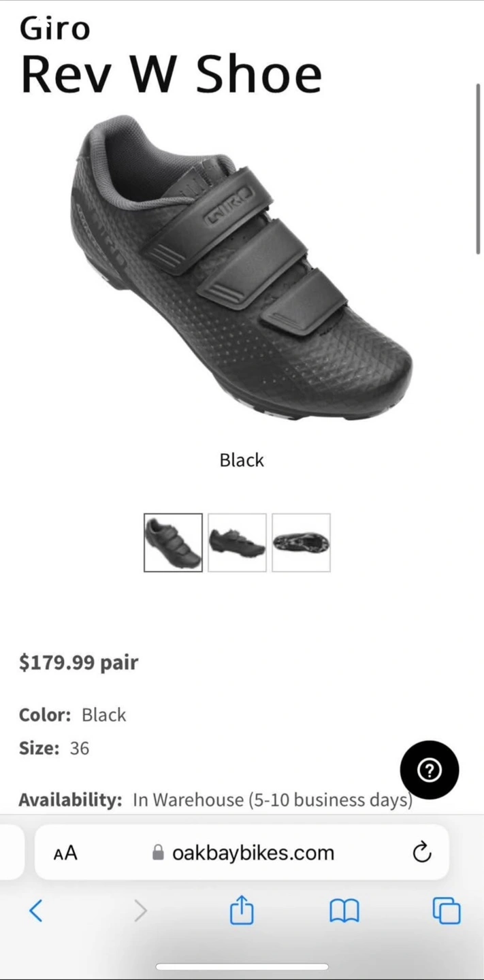Tap the $179.99 pair price
The width and height of the screenshot is (484, 980).
pos(78,662)
